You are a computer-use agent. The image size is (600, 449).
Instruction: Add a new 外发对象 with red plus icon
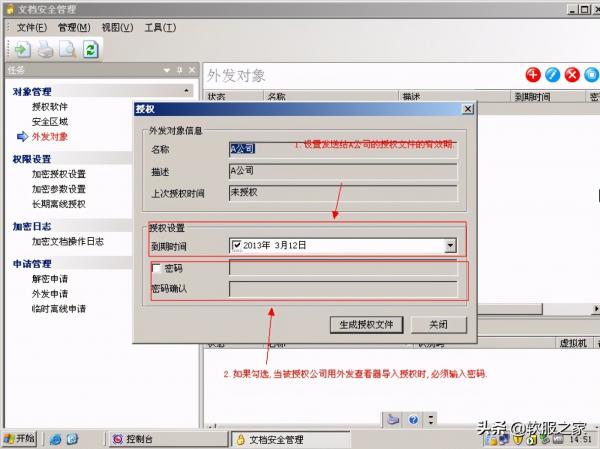click(x=533, y=75)
